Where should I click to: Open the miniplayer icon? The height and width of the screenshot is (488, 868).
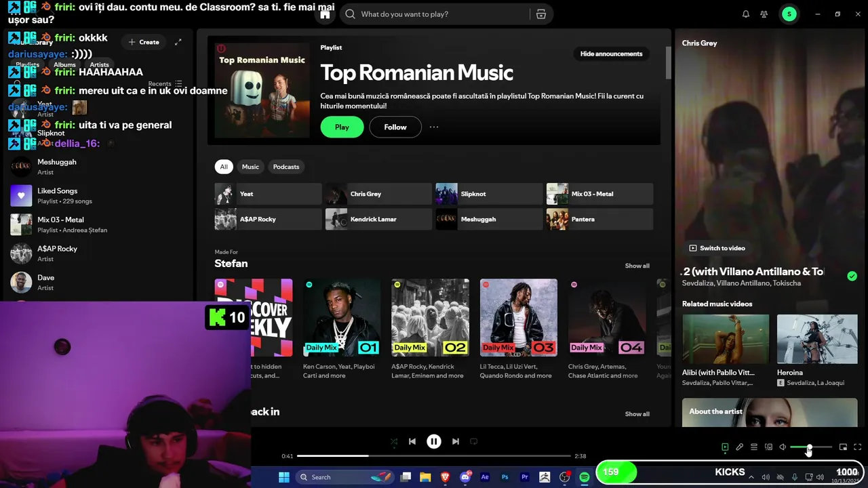coord(843,447)
